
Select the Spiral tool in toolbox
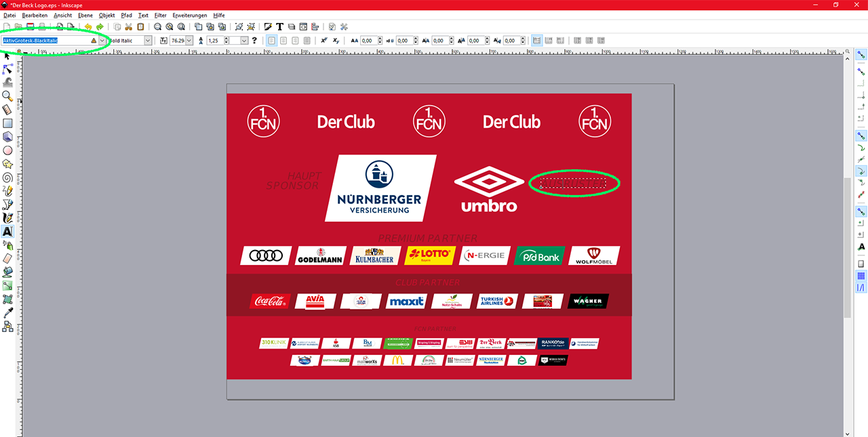7,178
